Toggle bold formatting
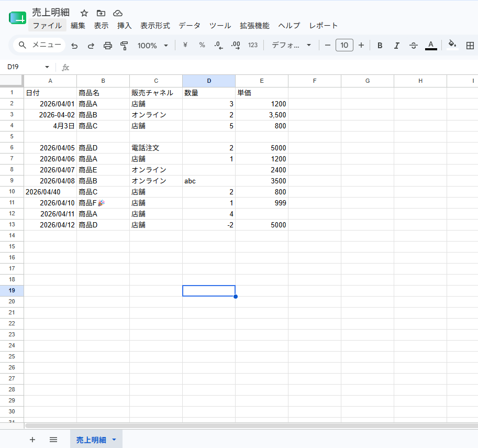This screenshot has width=478, height=448. (380, 46)
